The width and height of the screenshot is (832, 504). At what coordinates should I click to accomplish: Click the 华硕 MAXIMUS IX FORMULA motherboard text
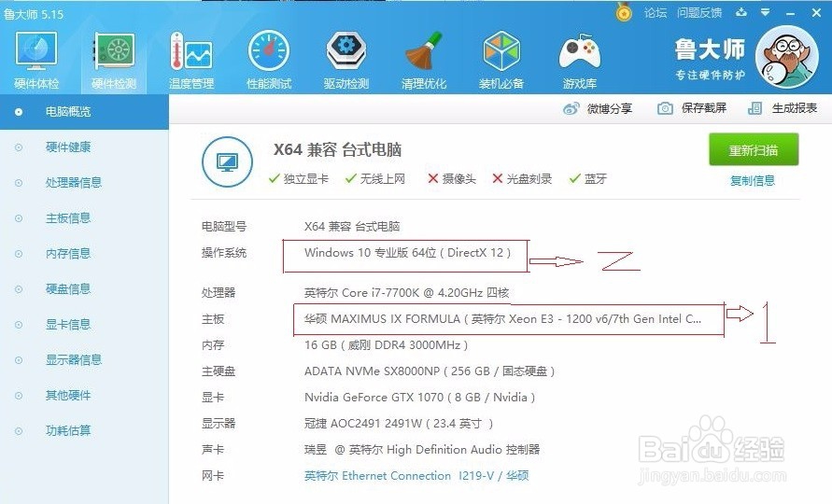tap(502, 319)
